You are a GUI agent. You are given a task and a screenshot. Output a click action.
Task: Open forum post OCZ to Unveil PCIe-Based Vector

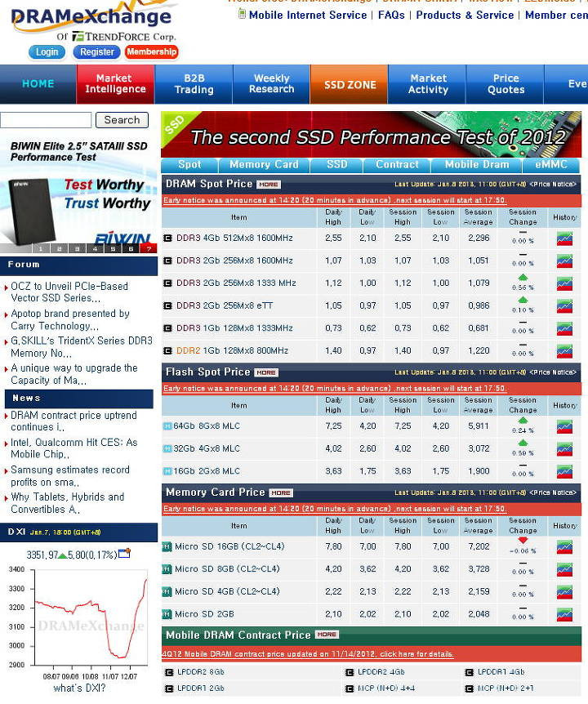pos(69,292)
